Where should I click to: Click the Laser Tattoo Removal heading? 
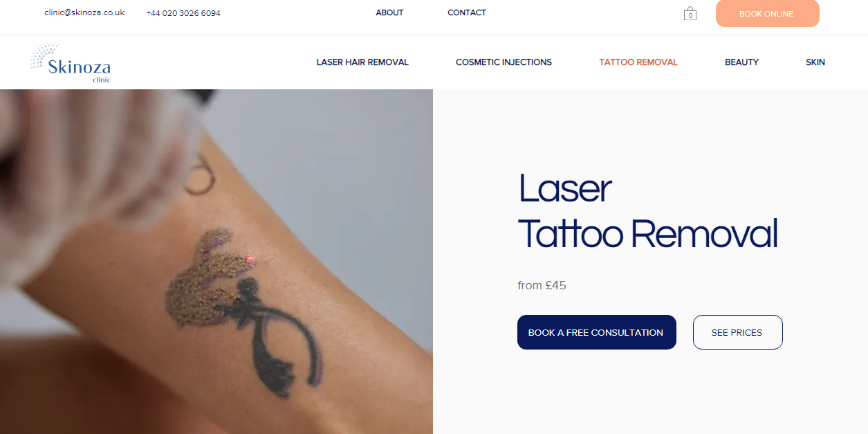pos(648,211)
